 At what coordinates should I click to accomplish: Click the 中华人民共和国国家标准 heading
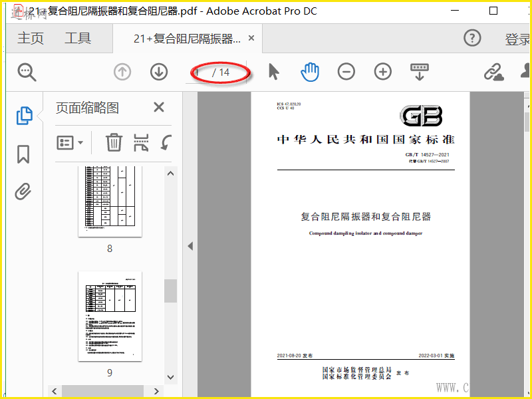pos(366,140)
